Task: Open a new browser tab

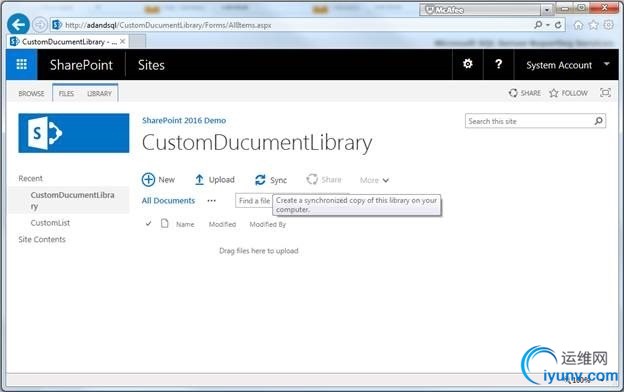Action: pyautogui.click(x=137, y=41)
